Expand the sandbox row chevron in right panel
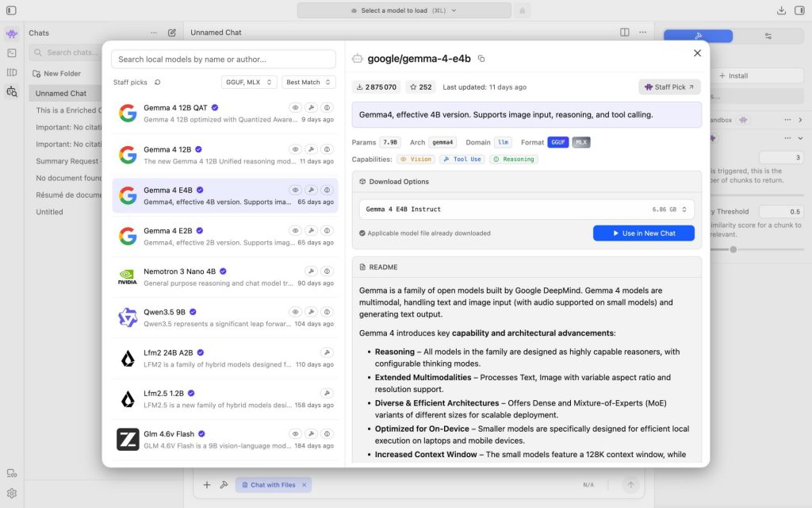This screenshot has width=812, height=508. click(x=800, y=120)
